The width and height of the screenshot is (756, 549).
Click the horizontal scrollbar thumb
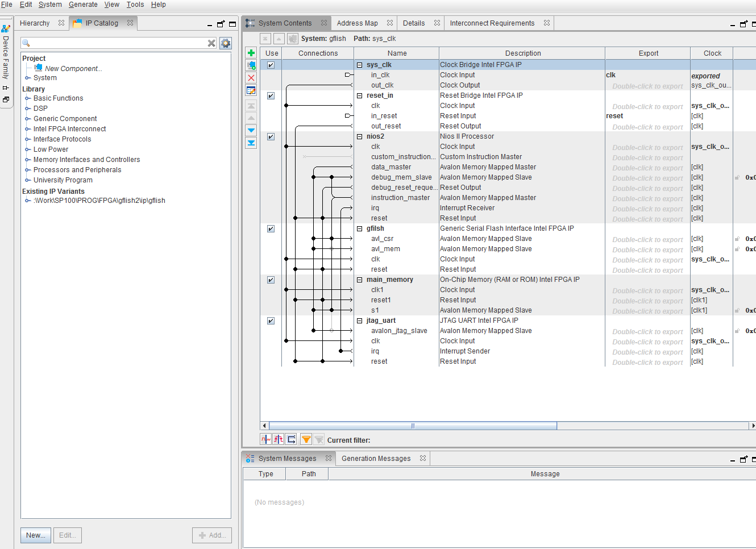click(x=413, y=426)
